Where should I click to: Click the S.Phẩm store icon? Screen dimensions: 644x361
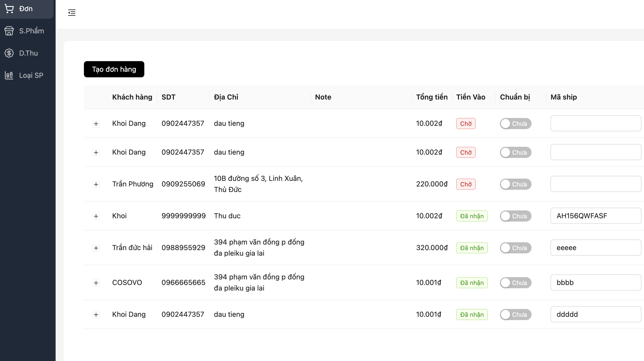click(x=9, y=31)
